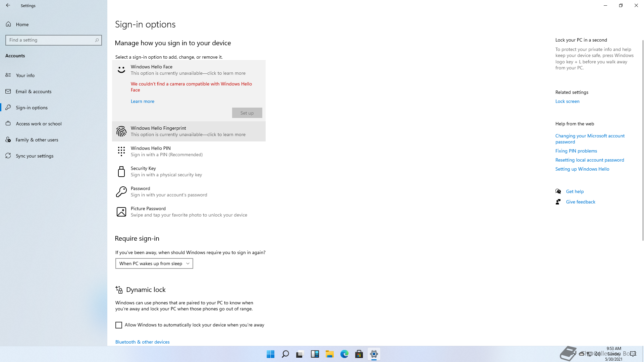Click the Settings gear on taskbar

[x=374, y=354]
